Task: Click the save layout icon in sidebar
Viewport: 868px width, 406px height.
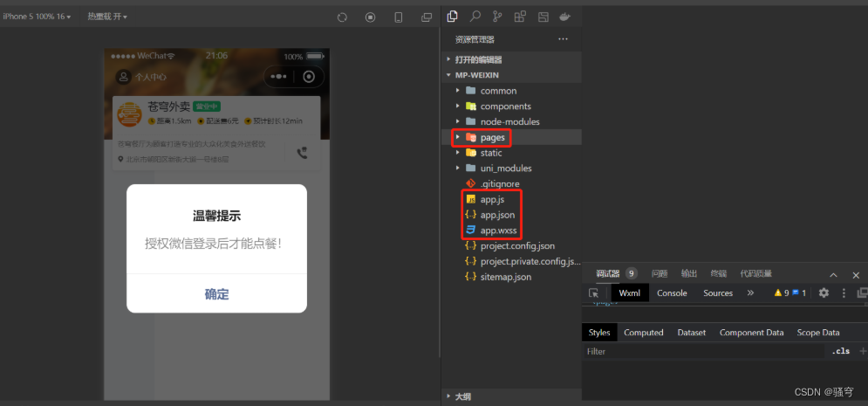Action: pos(543,17)
